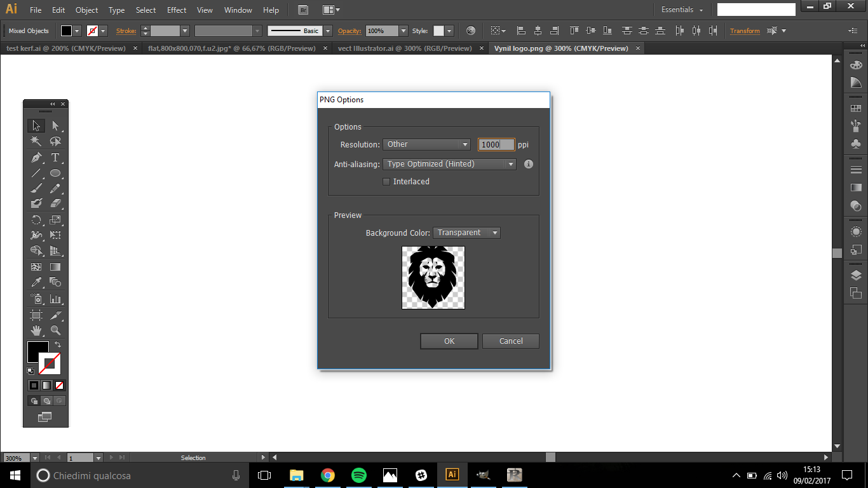This screenshot has height=488, width=868.
Task: Select the Selection tool (black arrow)
Action: (x=36, y=125)
